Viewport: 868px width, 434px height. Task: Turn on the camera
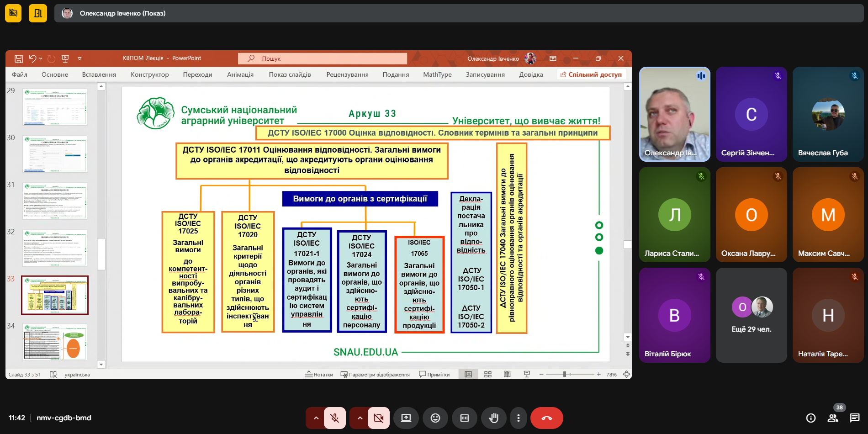tap(379, 418)
